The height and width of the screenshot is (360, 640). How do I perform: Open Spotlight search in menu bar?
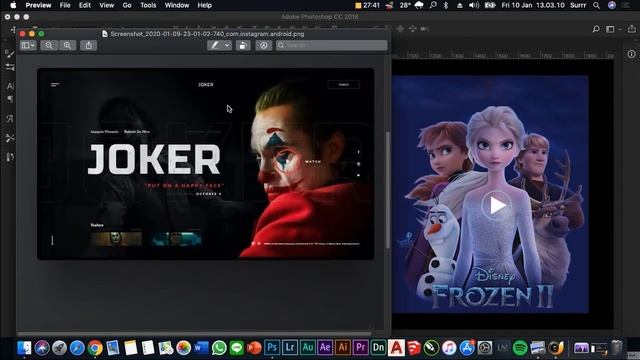coord(596,5)
